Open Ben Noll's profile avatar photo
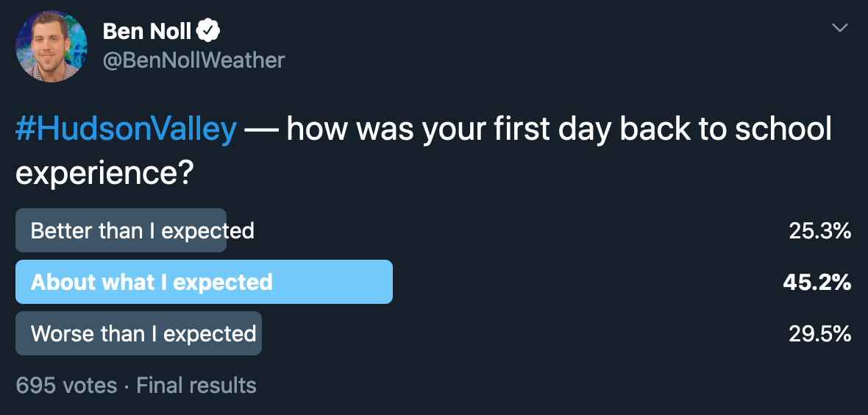 click(51, 46)
